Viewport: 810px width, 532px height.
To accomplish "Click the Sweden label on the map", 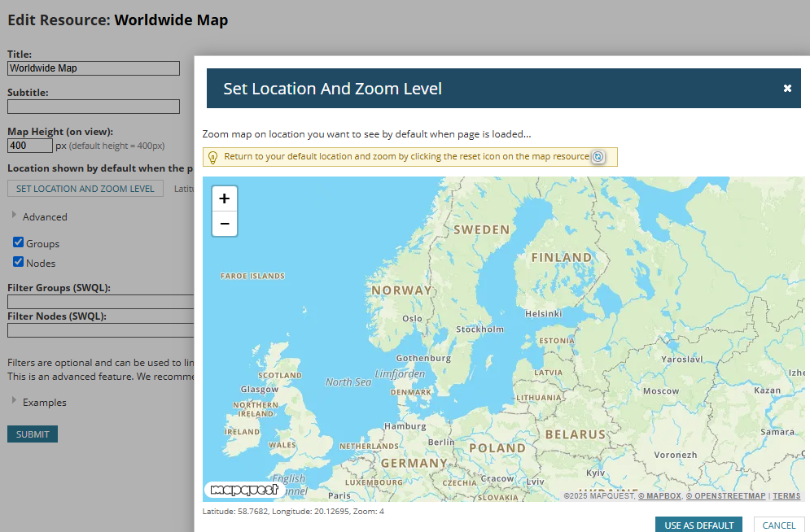I will [x=481, y=229].
